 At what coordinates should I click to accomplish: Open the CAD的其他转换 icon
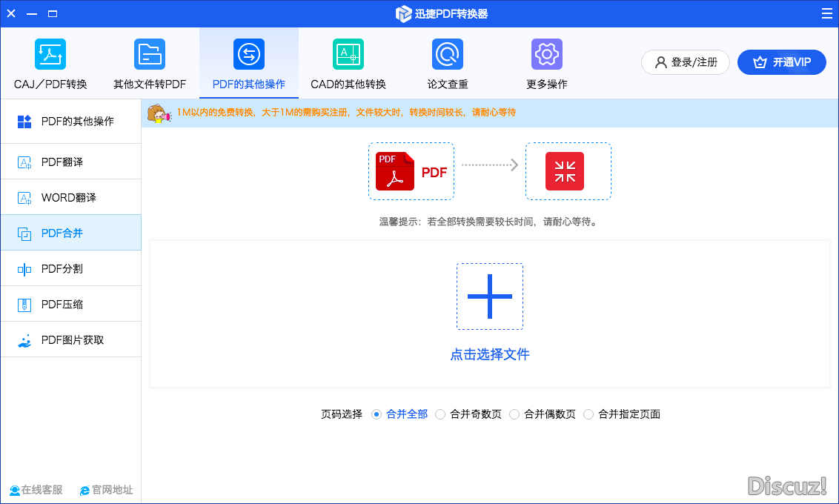click(348, 54)
